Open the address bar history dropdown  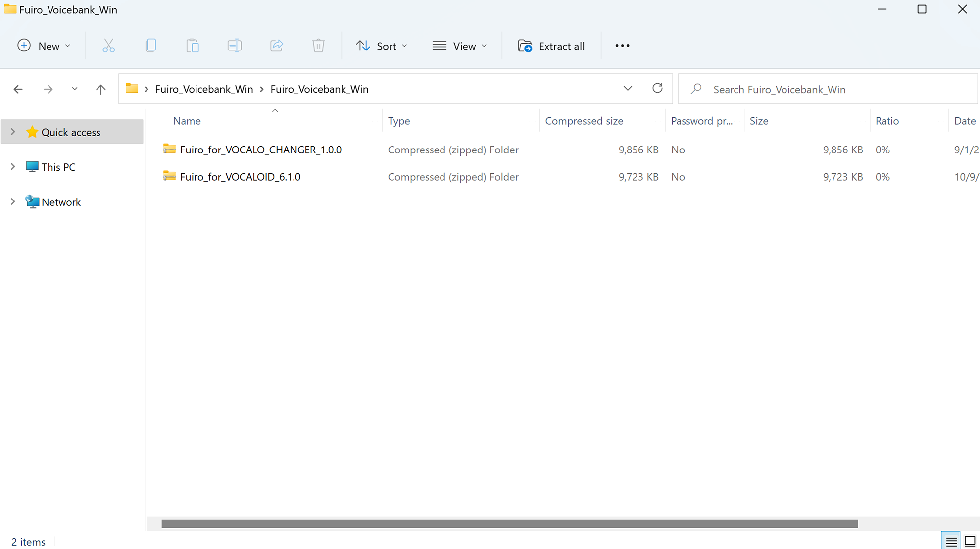coord(628,88)
